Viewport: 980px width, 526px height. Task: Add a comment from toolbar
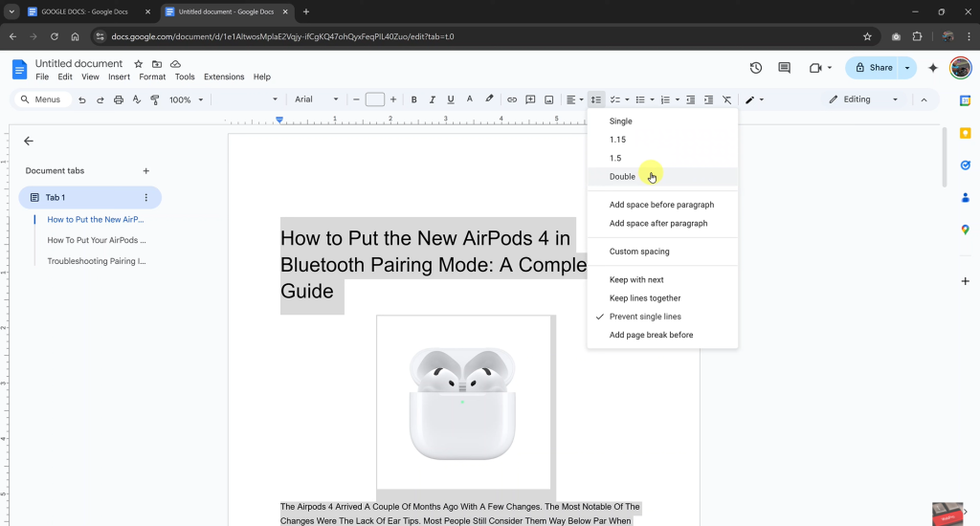pos(530,100)
